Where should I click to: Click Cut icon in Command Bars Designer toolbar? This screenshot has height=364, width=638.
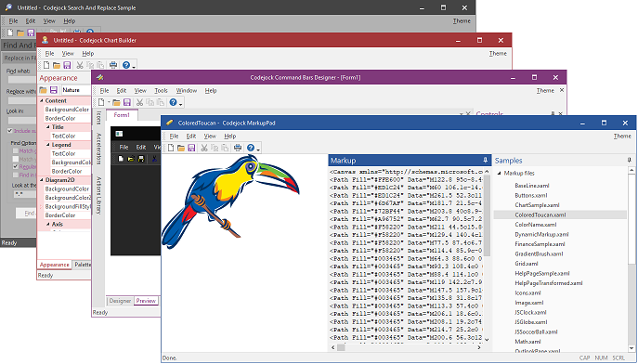[x=139, y=102]
